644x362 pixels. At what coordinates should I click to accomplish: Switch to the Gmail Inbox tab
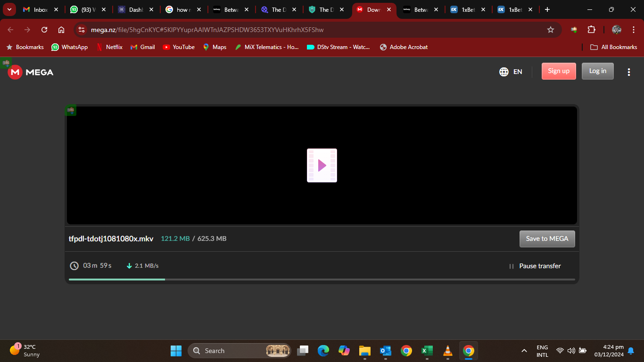(37, 9)
